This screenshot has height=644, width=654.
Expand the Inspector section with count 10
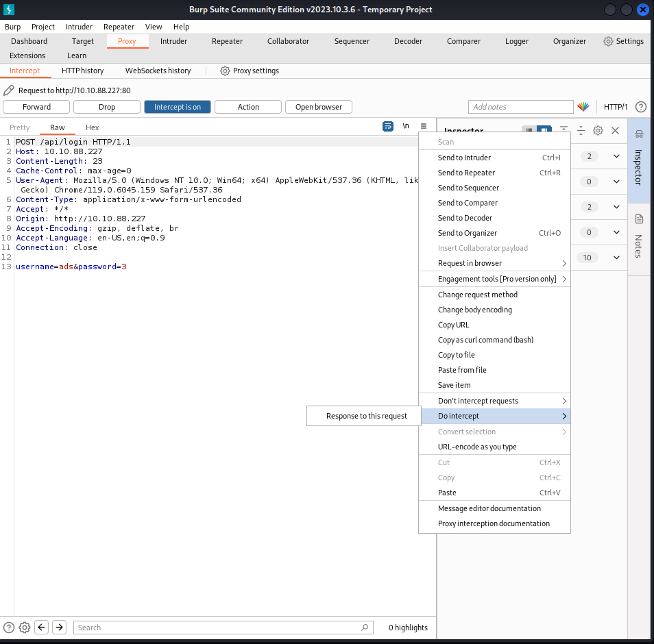(x=616, y=258)
